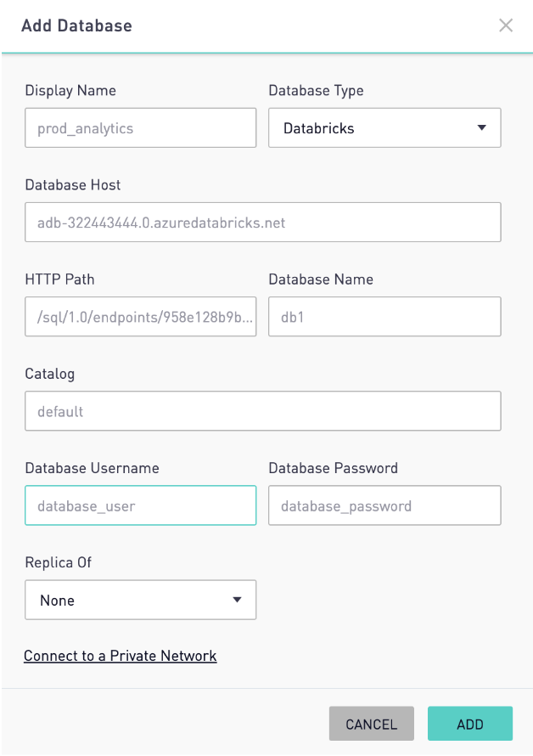
Task: Close the Add Database dialog
Action: click(x=506, y=25)
